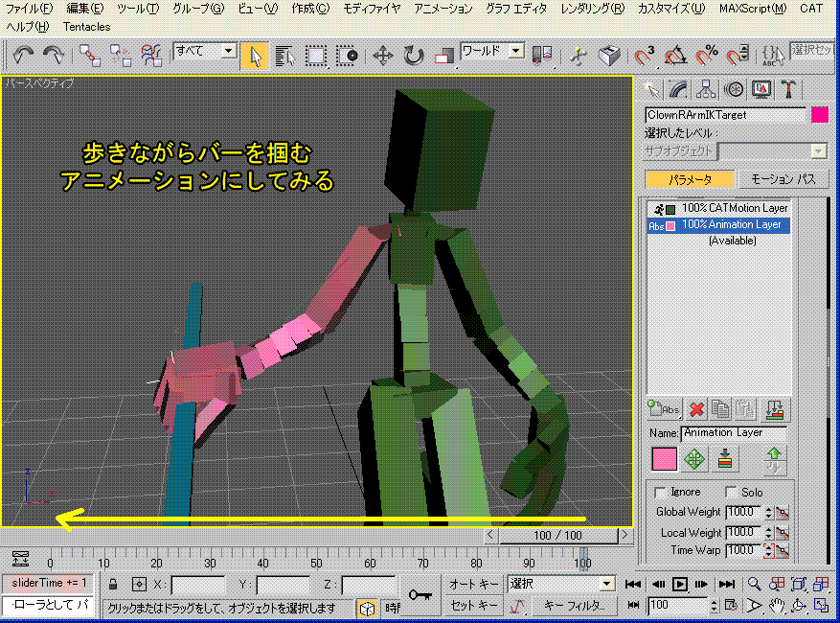The image size is (840, 623).
Task: Toggle 3D Snaps magnet
Action: click(644, 56)
